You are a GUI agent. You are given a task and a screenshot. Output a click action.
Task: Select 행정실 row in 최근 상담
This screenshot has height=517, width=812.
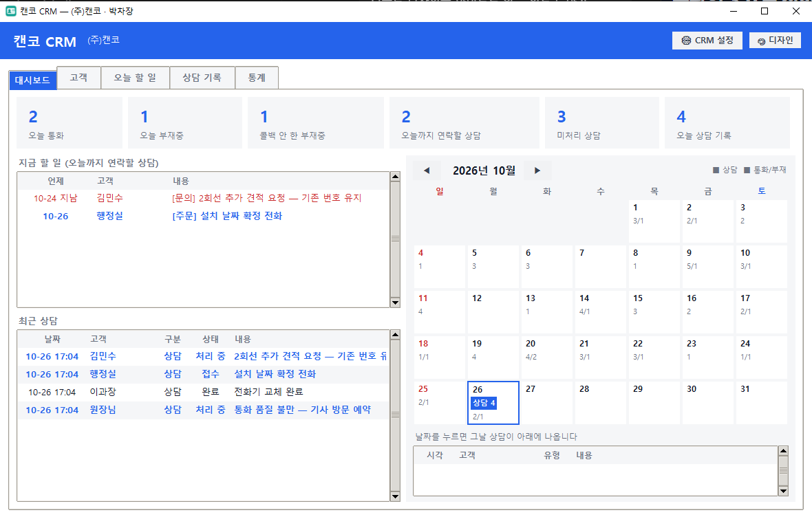click(203, 374)
